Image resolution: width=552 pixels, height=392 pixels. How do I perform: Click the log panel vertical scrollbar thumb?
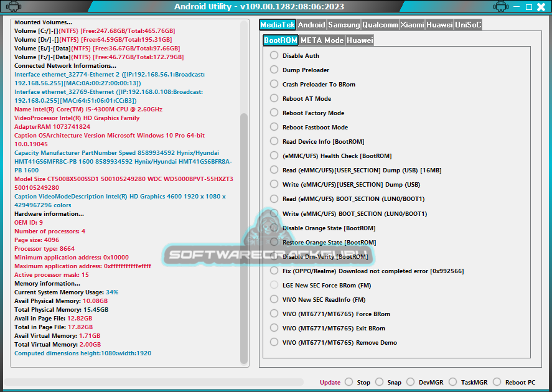[243, 238]
